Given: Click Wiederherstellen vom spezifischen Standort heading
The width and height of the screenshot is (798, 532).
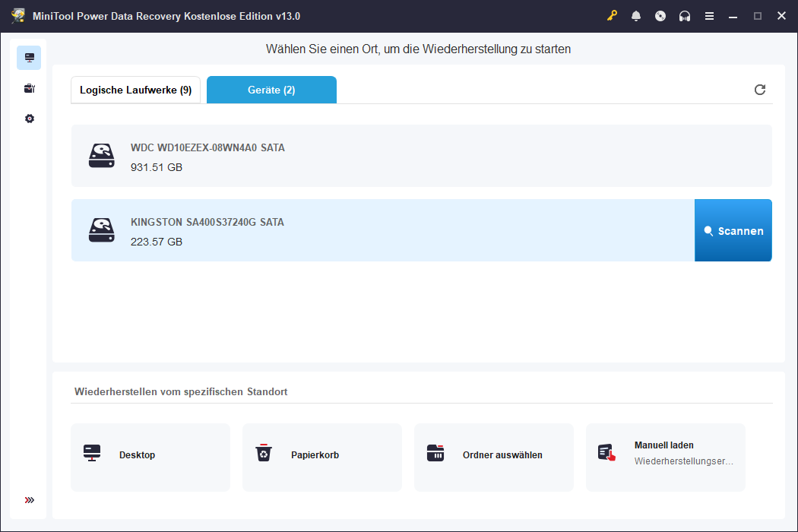Looking at the screenshot, I should point(181,392).
